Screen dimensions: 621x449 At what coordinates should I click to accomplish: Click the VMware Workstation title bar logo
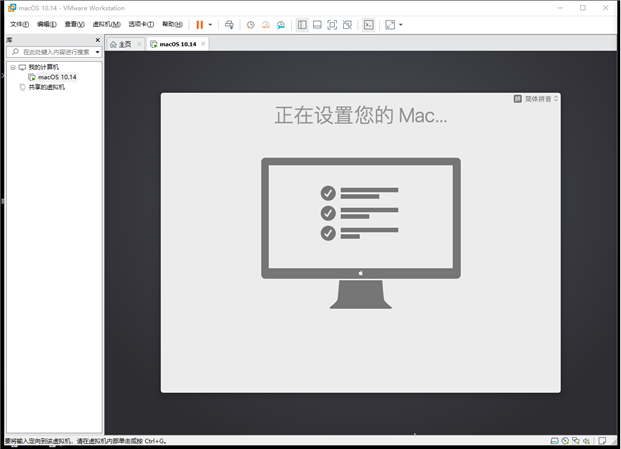point(12,8)
